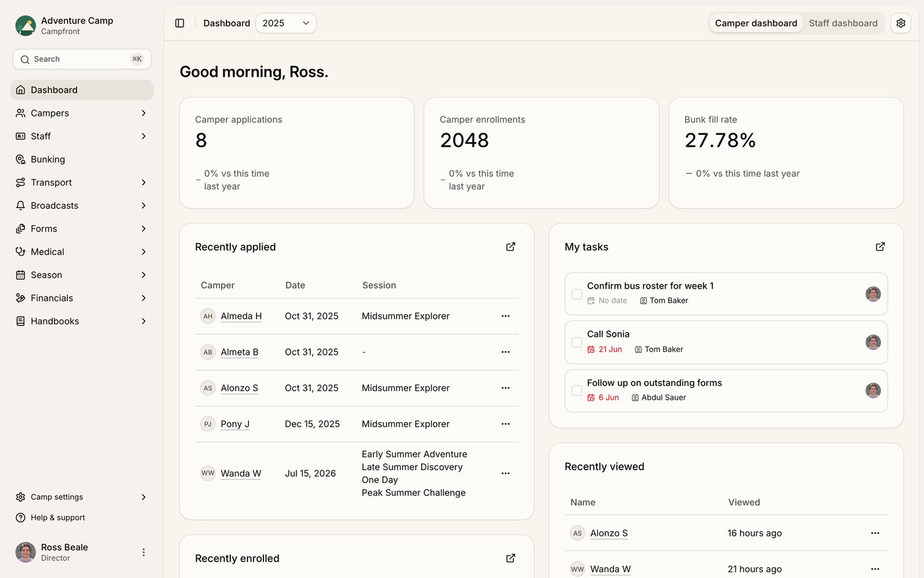Open Recently enrolled external link icon

[510, 558]
